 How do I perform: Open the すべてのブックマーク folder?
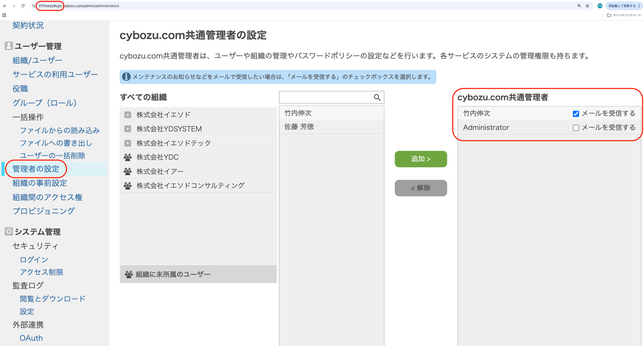(x=624, y=15)
